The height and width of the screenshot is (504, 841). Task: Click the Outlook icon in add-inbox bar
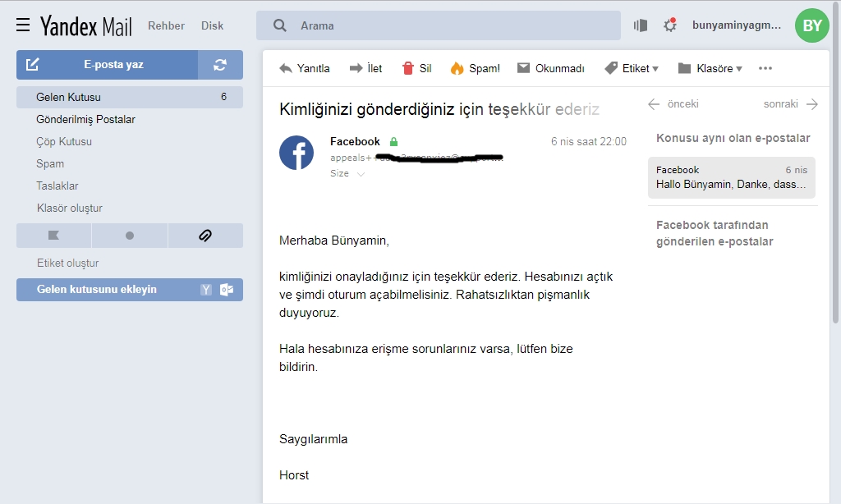[x=227, y=290]
